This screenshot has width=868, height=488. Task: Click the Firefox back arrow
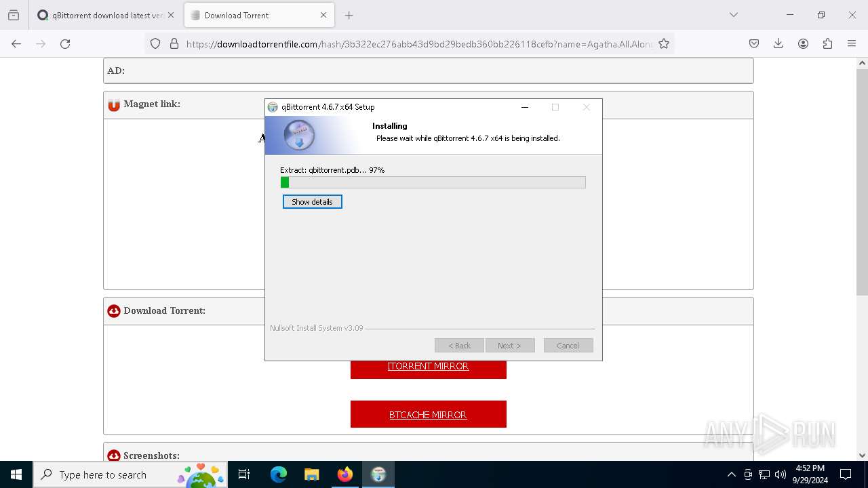point(16,43)
